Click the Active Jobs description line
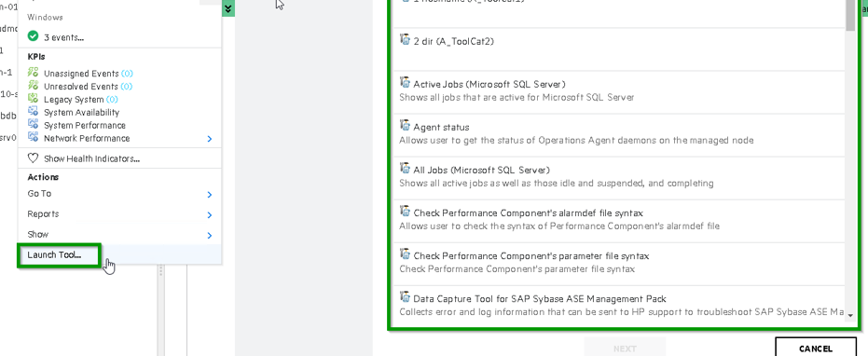 click(x=517, y=98)
